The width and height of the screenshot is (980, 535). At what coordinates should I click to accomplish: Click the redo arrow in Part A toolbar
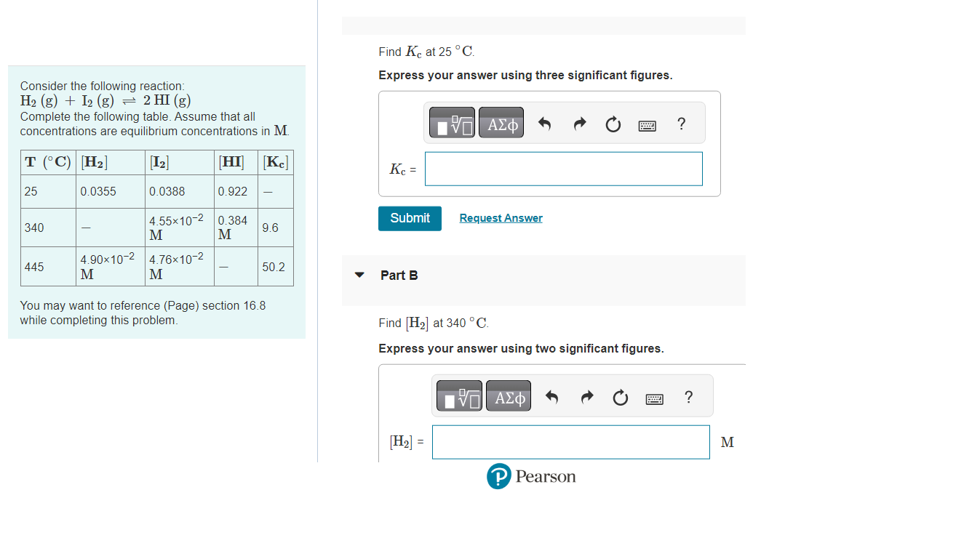point(578,124)
